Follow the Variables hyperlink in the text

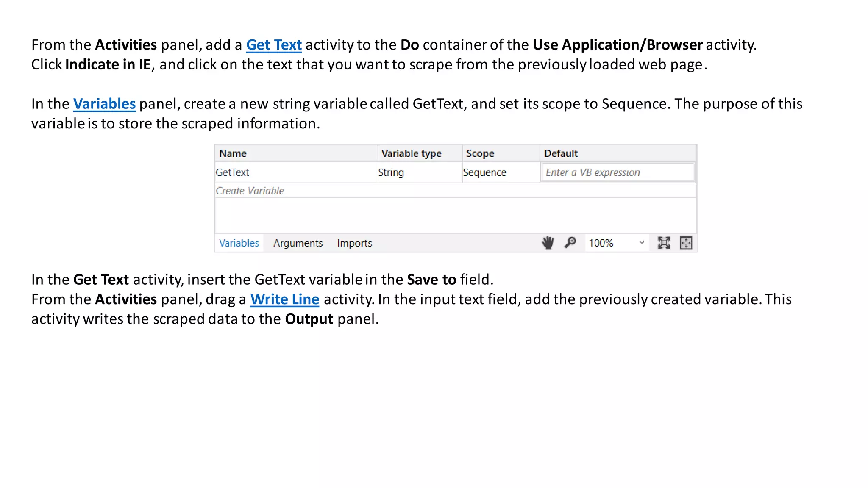point(104,104)
